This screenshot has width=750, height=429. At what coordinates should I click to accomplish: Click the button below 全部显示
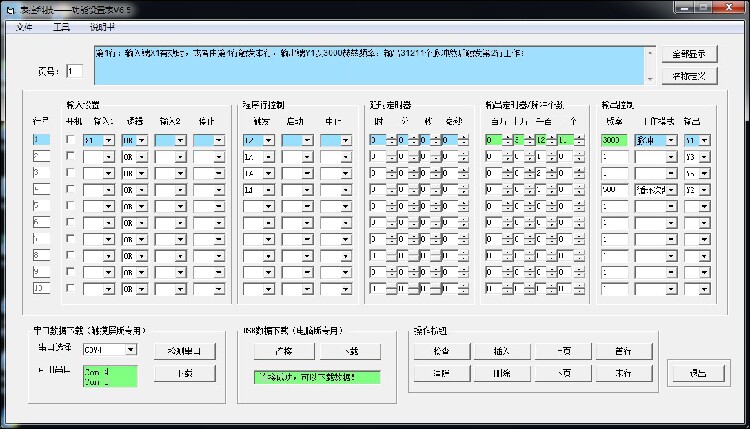point(689,76)
